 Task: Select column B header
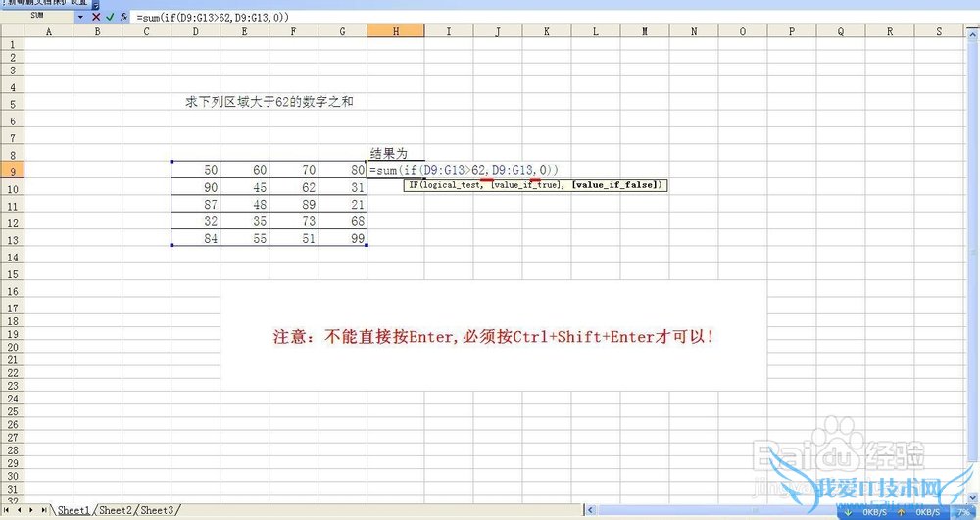pos(97,31)
